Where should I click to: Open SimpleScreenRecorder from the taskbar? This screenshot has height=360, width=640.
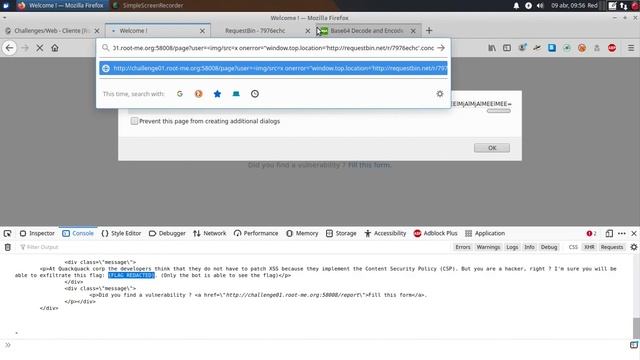click(148, 5)
